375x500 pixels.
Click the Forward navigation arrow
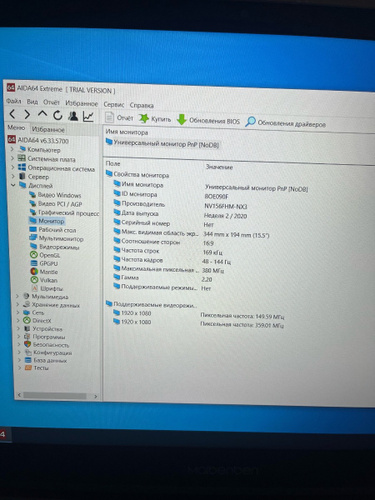27,115
